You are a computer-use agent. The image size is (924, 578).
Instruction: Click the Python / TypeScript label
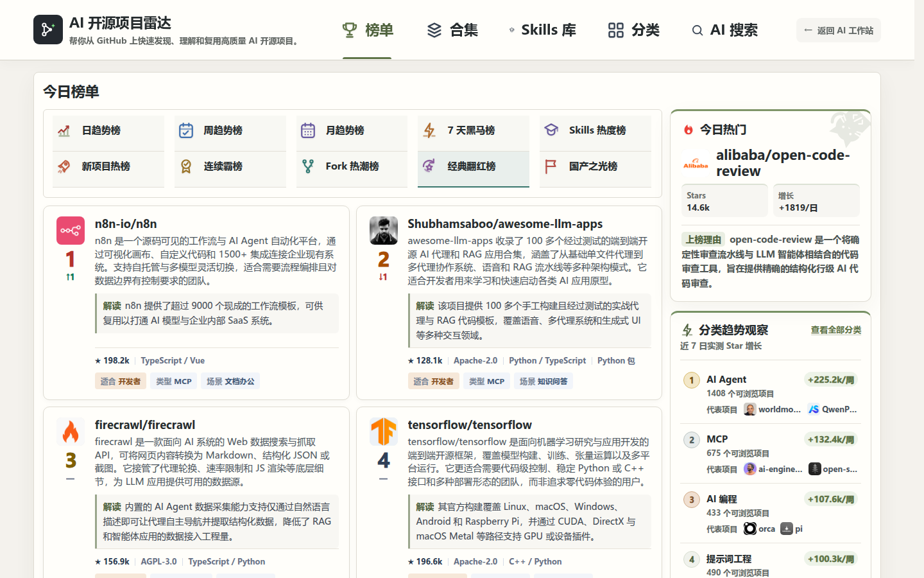click(x=547, y=360)
